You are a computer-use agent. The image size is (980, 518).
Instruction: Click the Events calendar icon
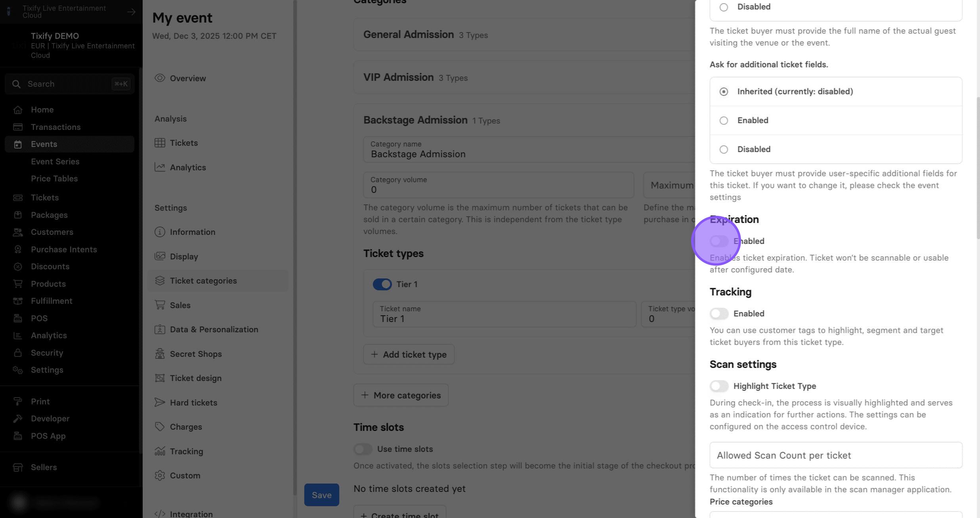17,144
